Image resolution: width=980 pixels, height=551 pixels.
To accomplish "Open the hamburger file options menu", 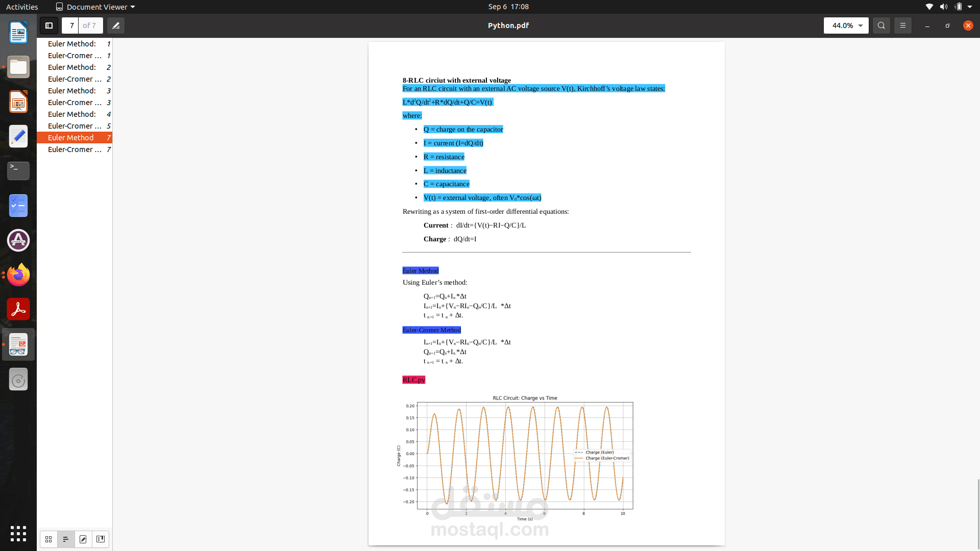I will pyautogui.click(x=902, y=26).
